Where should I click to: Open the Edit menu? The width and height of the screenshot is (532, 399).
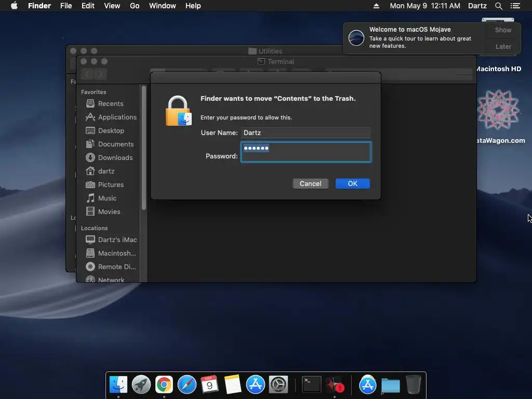click(x=88, y=6)
